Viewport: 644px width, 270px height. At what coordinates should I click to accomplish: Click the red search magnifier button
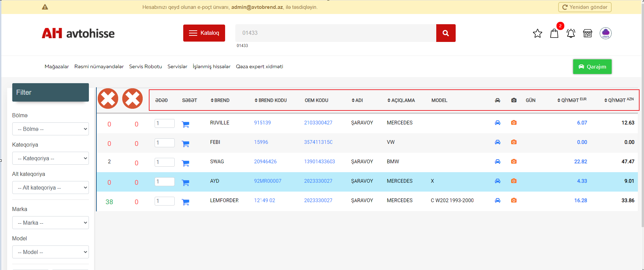click(445, 33)
